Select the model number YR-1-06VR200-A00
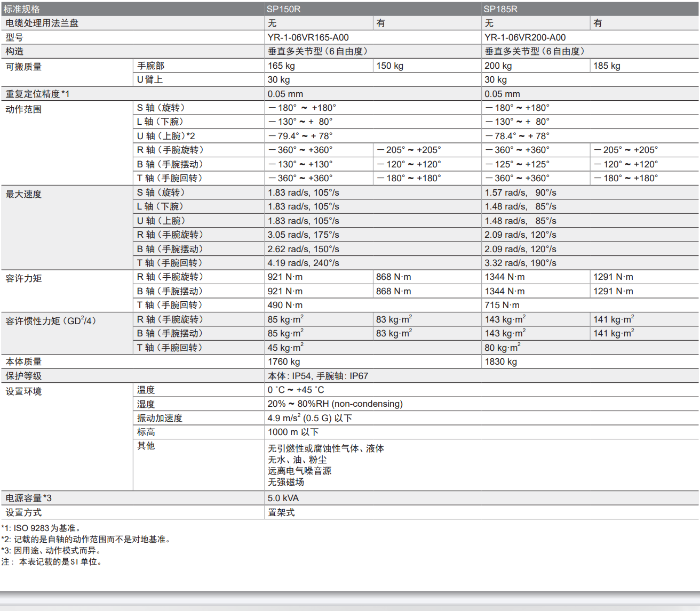Viewport: 700px width, 611px height. [x=525, y=37]
